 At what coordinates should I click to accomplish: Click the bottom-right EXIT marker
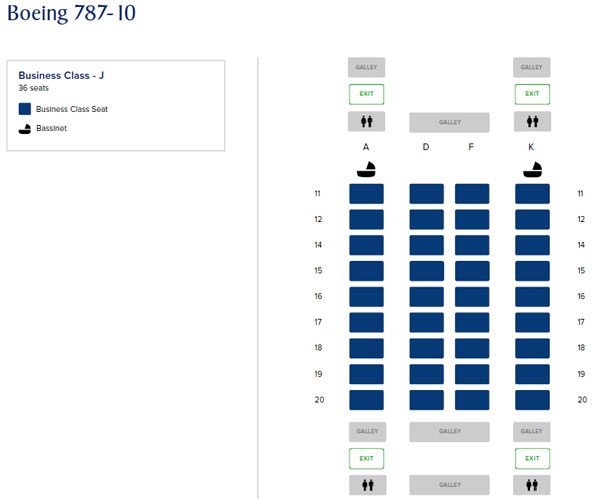(532, 458)
